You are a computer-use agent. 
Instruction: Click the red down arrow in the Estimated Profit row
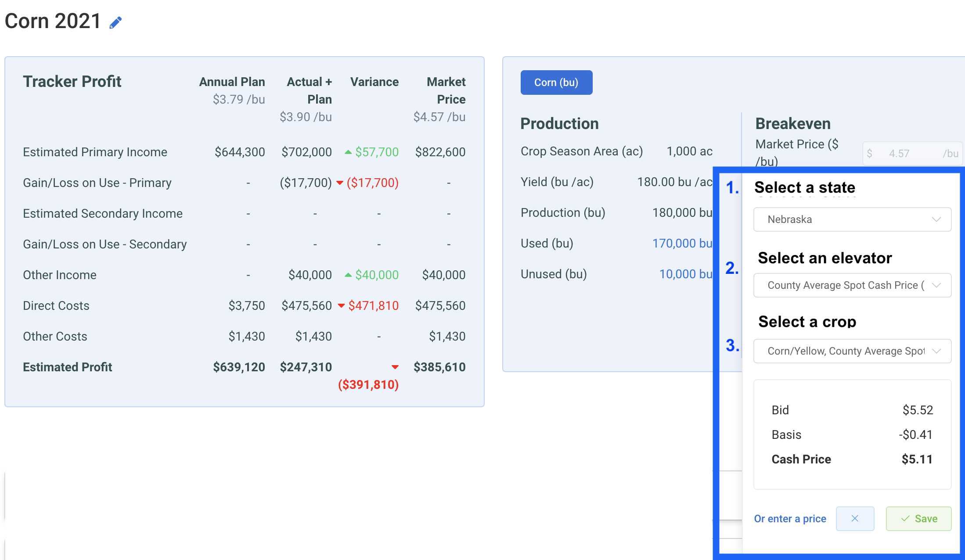pos(395,367)
